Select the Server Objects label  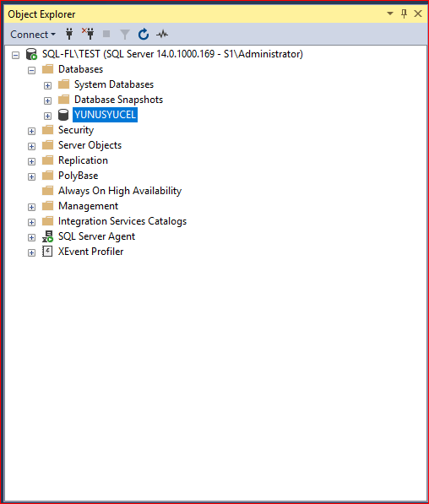[x=90, y=145]
